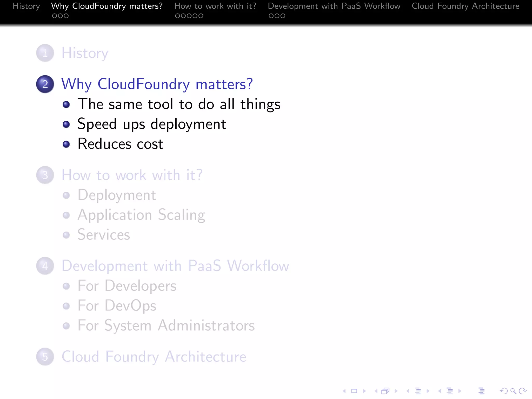Click the section navigation lines icon
Viewport: 532px width, 399px height.
[x=450, y=391]
